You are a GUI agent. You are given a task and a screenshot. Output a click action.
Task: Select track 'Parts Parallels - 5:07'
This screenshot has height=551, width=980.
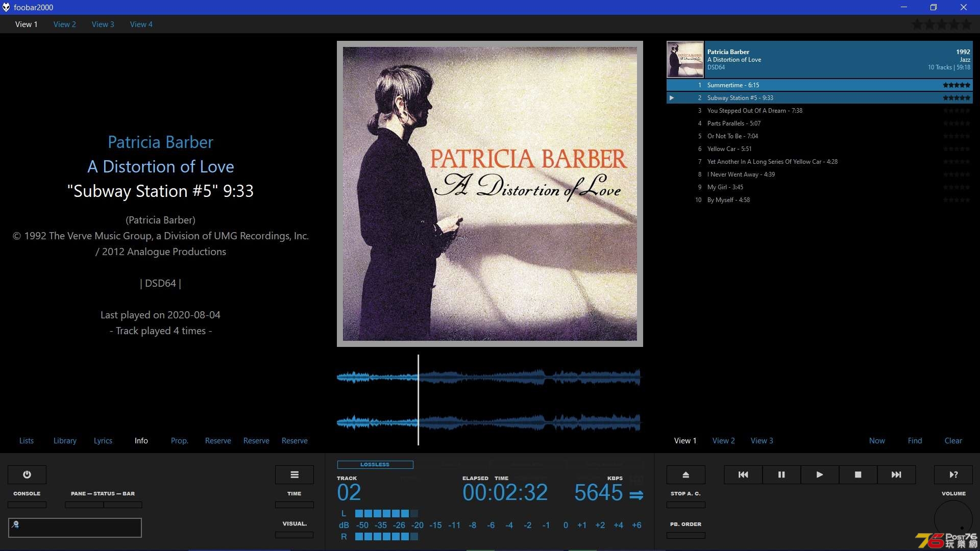tap(820, 123)
